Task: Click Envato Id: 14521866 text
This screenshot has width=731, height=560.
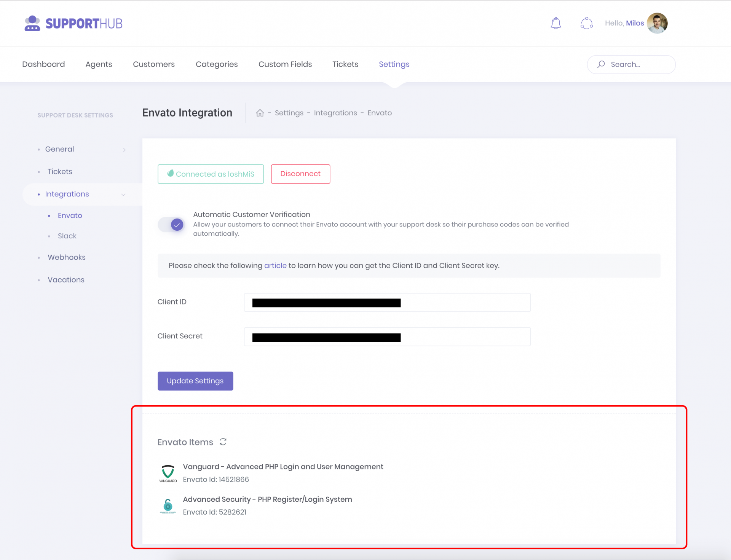Action: point(216,479)
